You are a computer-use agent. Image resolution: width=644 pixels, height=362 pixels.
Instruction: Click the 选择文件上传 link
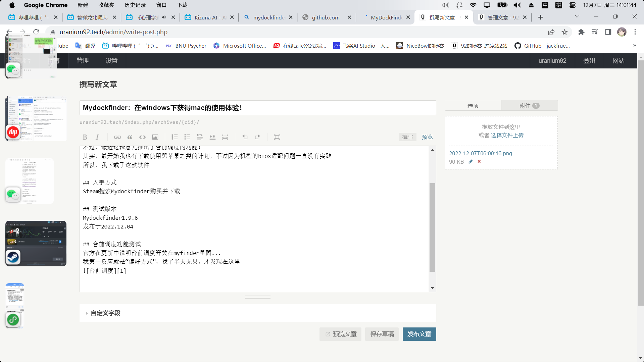(x=507, y=135)
